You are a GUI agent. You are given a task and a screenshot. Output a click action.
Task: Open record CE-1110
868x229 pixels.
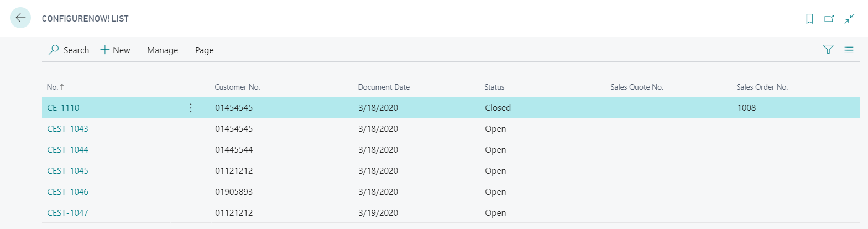[63, 108]
